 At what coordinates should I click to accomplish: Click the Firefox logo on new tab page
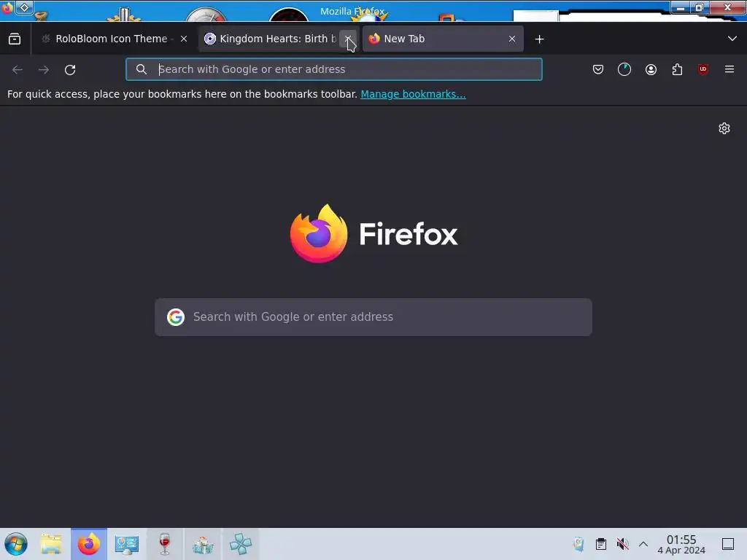374,233
